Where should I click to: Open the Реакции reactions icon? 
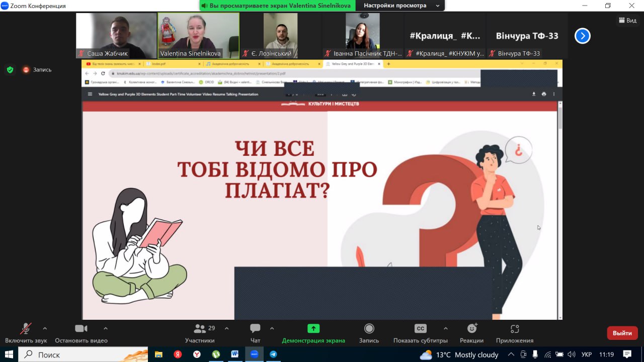coord(472,329)
